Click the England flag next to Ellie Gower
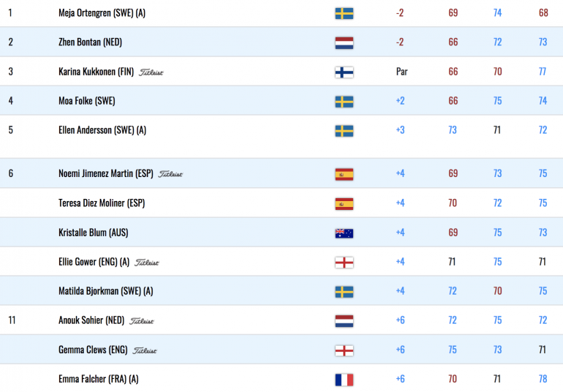The image size is (563, 392). (344, 263)
